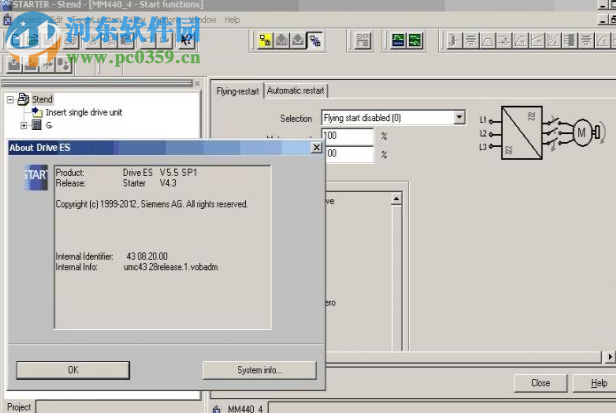Viewport: 616px width, 413px height.
Task: Open the expert list toolbar icon
Action: coord(362,40)
